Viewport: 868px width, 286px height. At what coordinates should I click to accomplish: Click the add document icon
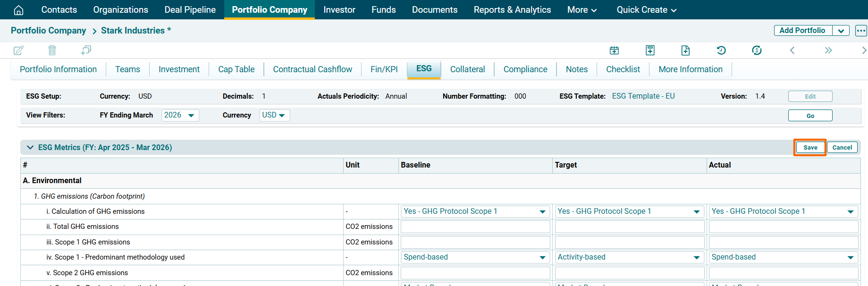[x=685, y=50]
